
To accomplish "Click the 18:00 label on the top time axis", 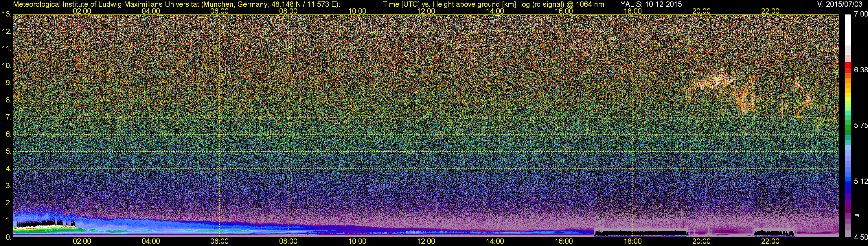I will coord(632,11).
